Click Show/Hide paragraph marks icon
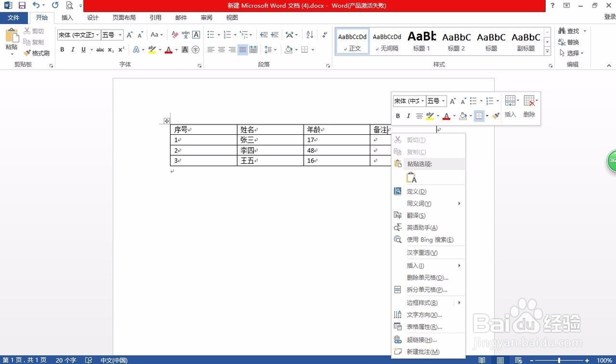This screenshot has width=616, height=364. tap(325, 35)
